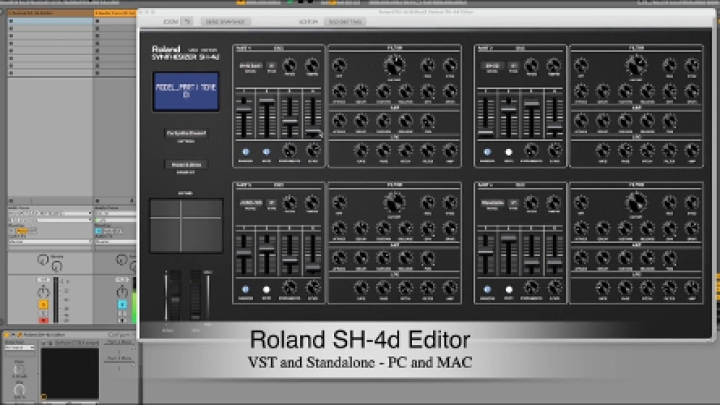Screen dimensions: 720x405
Task: Solo the Roland track in Ableton mixer
Action: (43, 313)
